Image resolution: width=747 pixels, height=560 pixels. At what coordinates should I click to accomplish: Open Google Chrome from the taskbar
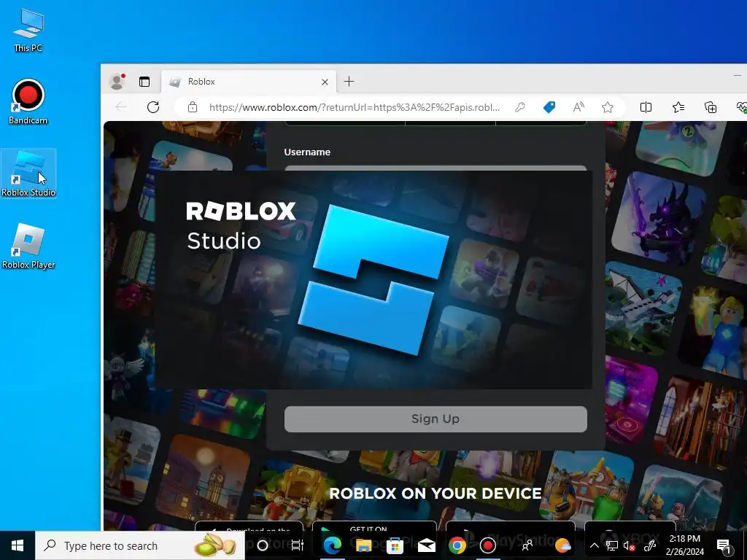tap(457, 545)
